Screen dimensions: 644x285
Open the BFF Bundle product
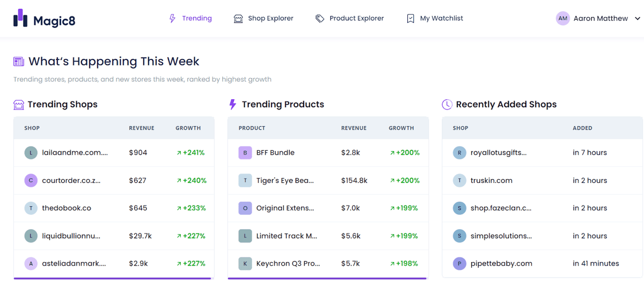(x=328, y=152)
